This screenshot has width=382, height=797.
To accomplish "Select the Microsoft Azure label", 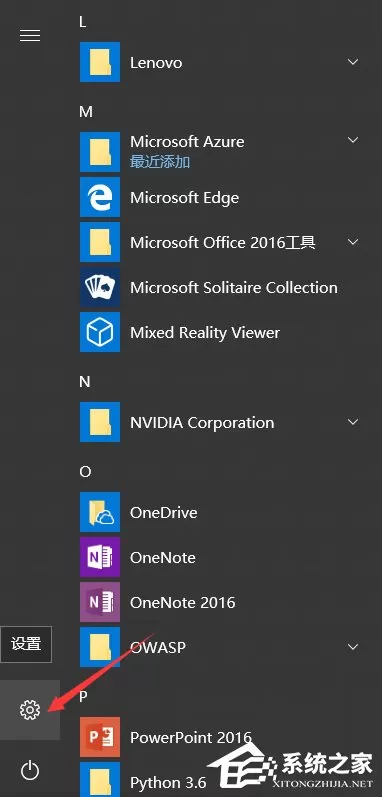I will pos(187,141).
